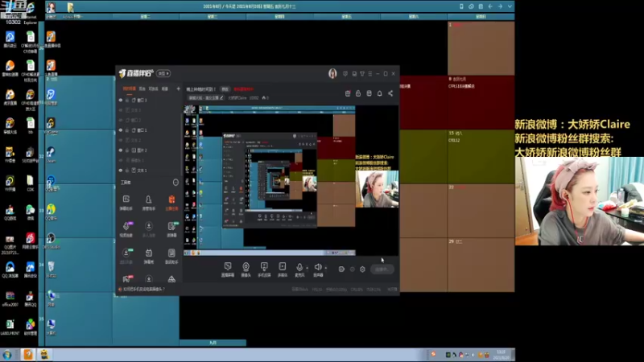Open the orange streamer tasks tool
Screen dimensions: 644x362
tap(171, 203)
